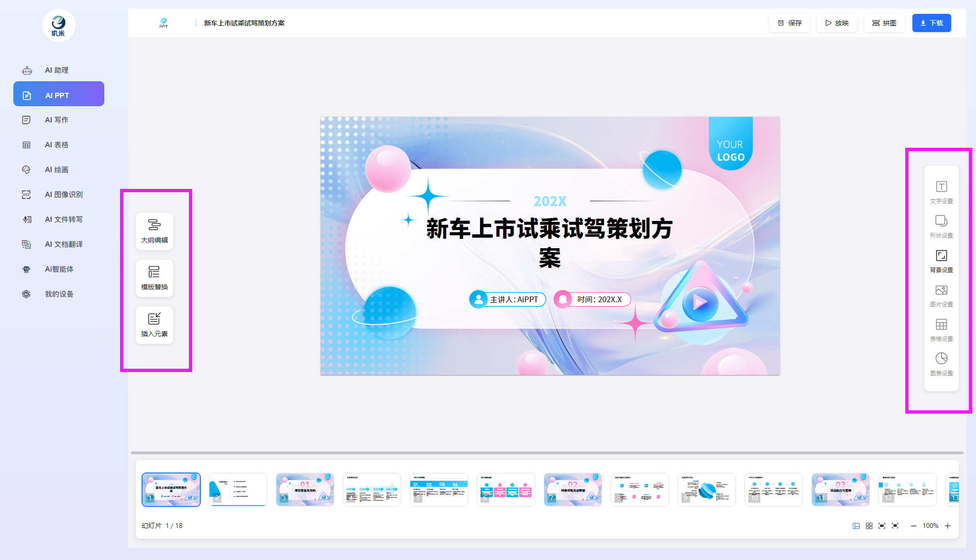Click the 插入元素 insert element icon

click(x=154, y=325)
